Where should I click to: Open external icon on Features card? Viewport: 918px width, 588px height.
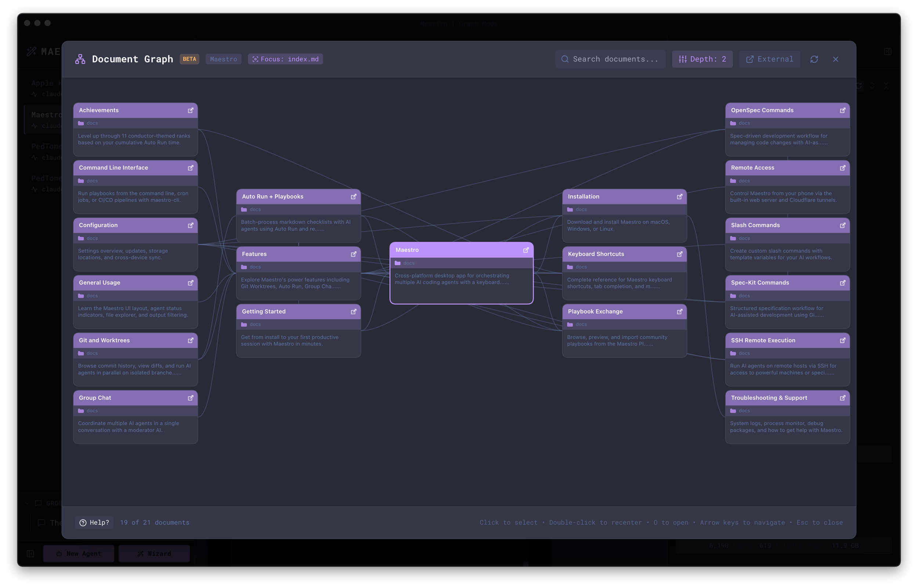[354, 254]
